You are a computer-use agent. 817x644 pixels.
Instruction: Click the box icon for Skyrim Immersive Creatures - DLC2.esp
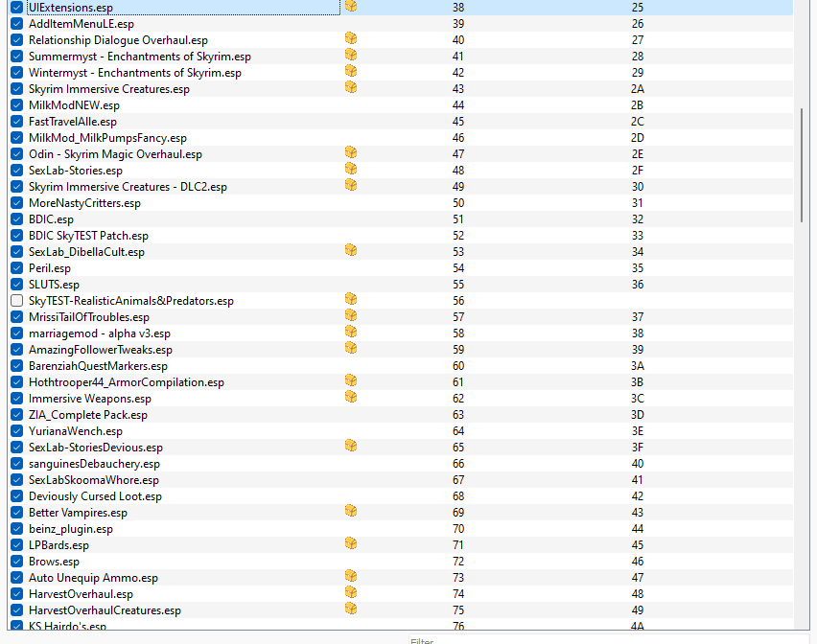[x=351, y=185]
